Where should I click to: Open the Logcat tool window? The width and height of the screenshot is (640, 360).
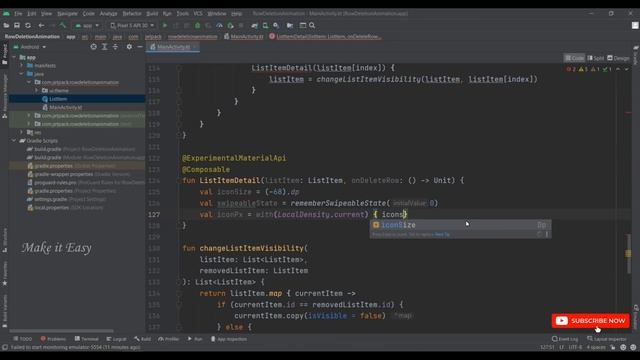(116, 339)
